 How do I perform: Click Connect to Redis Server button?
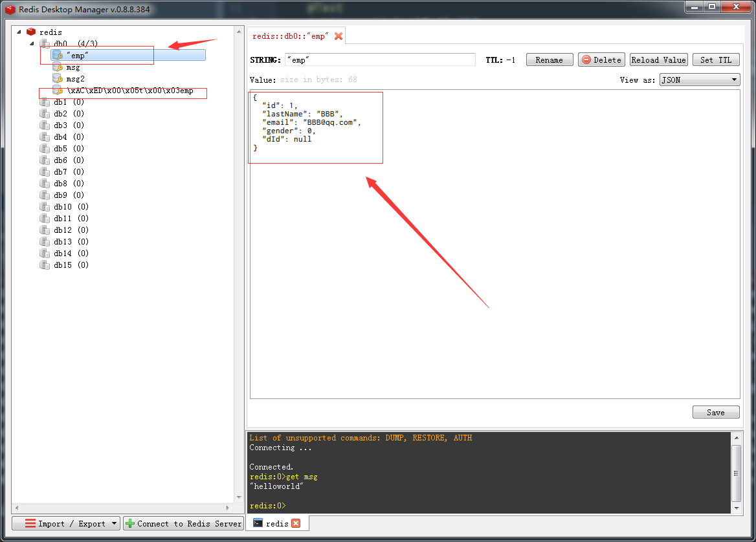pyautogui.click(x=184, y=523)
